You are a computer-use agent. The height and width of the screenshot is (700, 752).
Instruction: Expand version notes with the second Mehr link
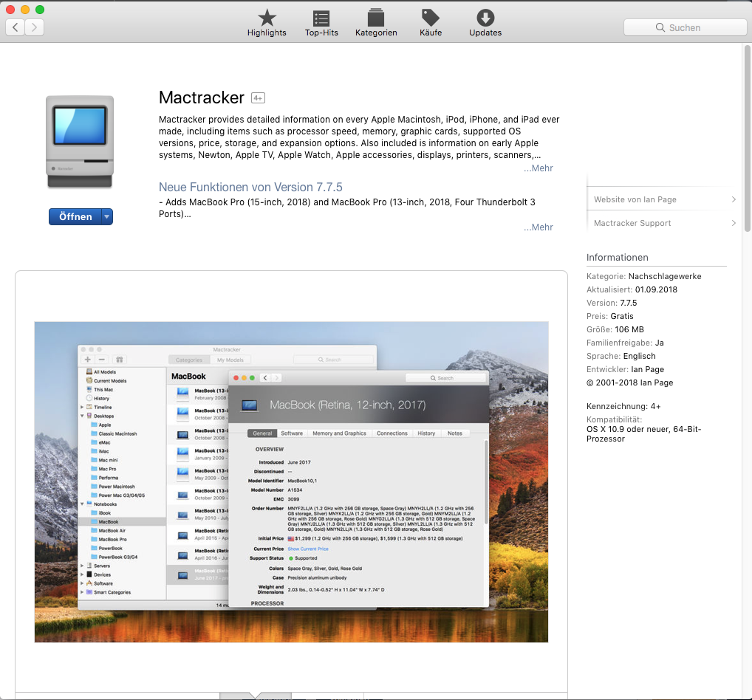538,227
